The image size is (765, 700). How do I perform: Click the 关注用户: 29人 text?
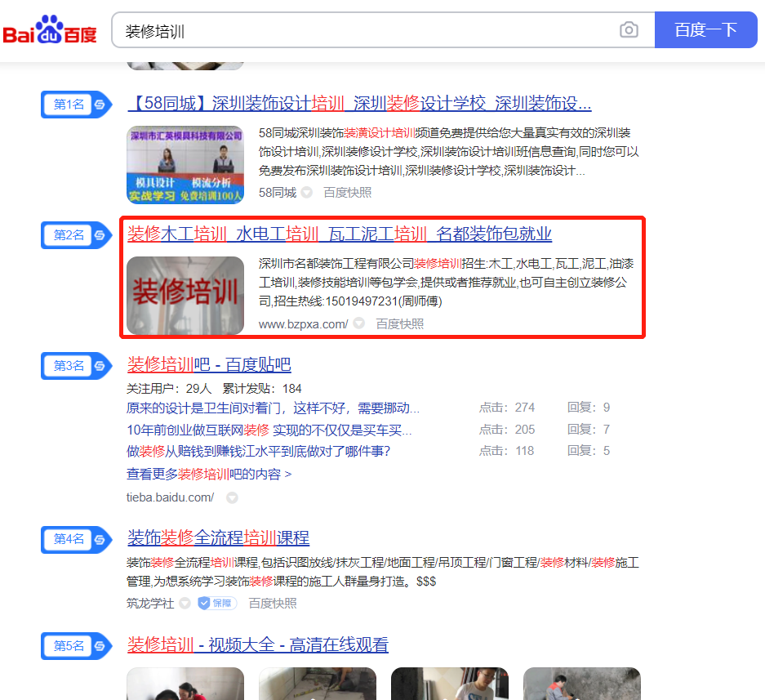point(169,389)
